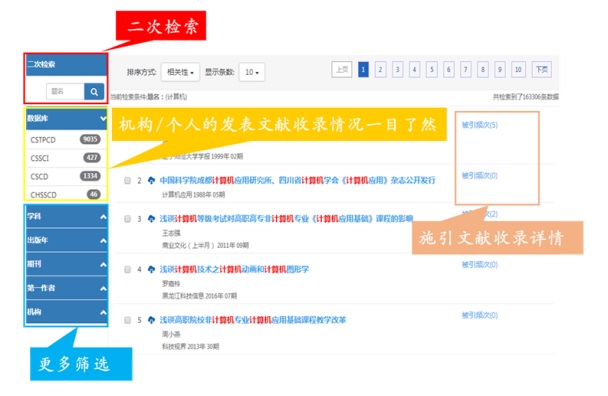The width and height of the screenshot is (608, 396).
Task: Jump to page 2 in pagination
Action: tap(380, 70)
